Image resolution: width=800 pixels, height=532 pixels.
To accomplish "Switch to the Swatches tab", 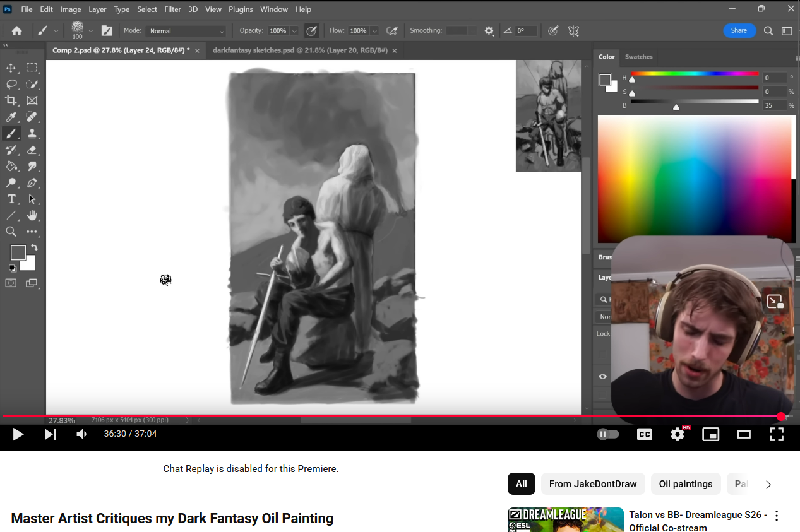I will 638,57.
